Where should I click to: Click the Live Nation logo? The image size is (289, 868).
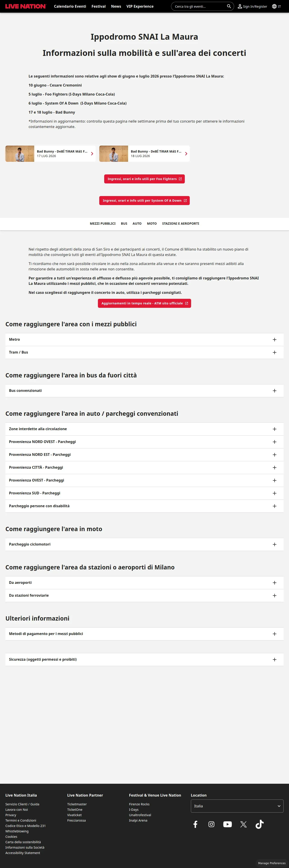click(x=26, y=6)
